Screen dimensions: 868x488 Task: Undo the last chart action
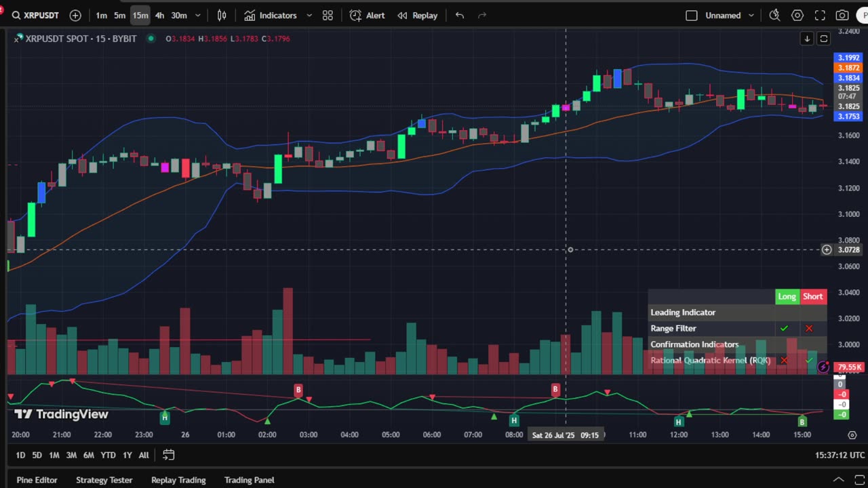tap(460, 15)
